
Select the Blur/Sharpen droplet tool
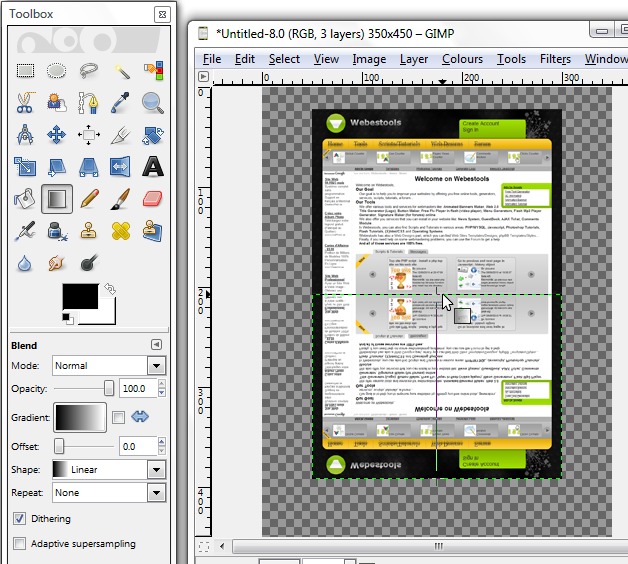(x=25, y=263)
